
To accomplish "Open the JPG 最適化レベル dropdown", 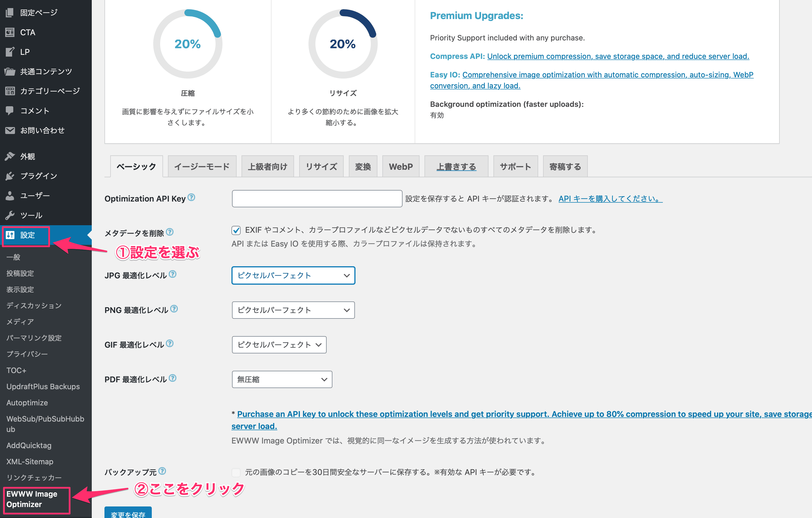I will (x=293, y=275).
